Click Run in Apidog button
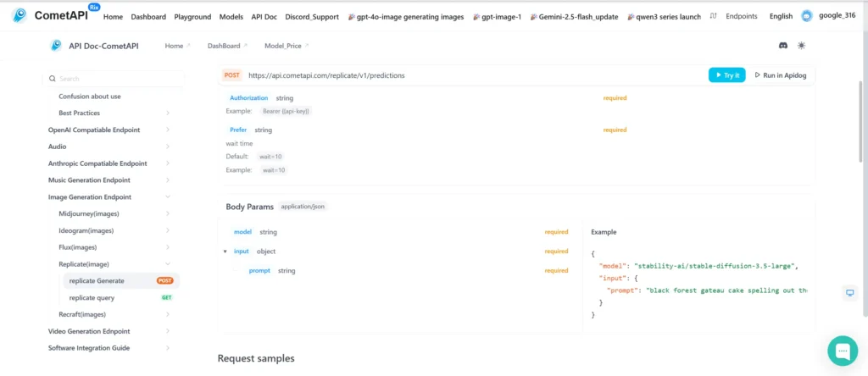 [781, 75]
